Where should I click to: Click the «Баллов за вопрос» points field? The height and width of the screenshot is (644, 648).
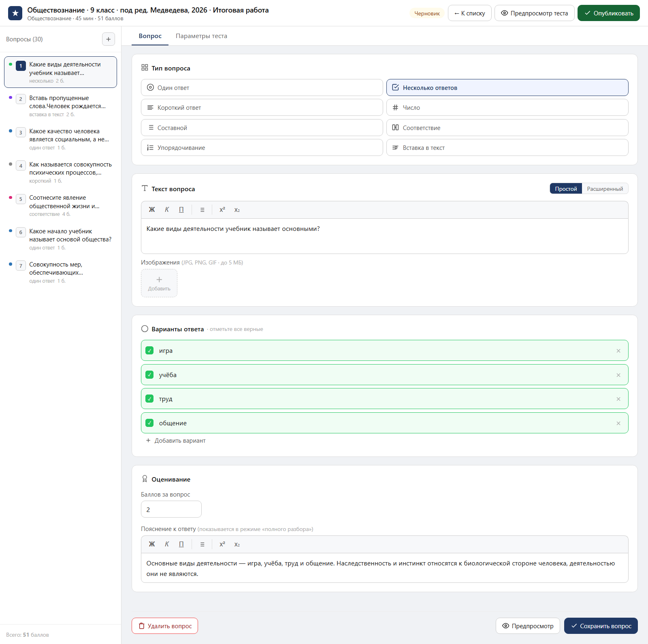171,509
